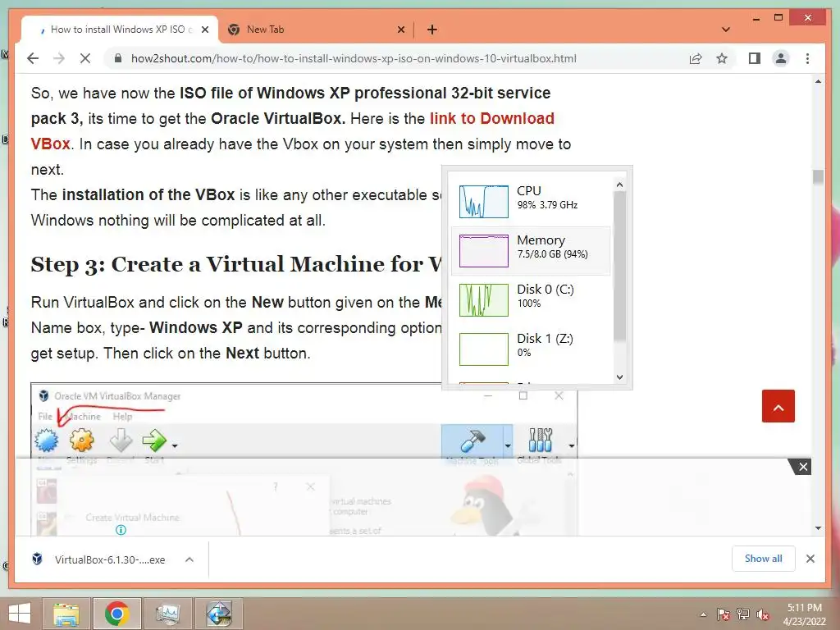The width and height of the screenshot is (840, 630).
Task: Close the bottom overlay ad
Action: click(802, 467)
